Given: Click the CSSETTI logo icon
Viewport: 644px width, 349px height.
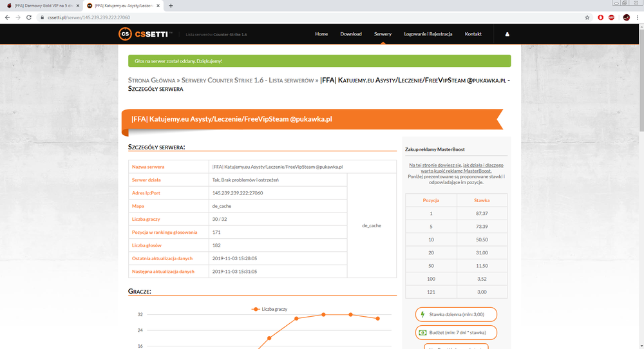Looking at the screenshot, I should (125, 34).
